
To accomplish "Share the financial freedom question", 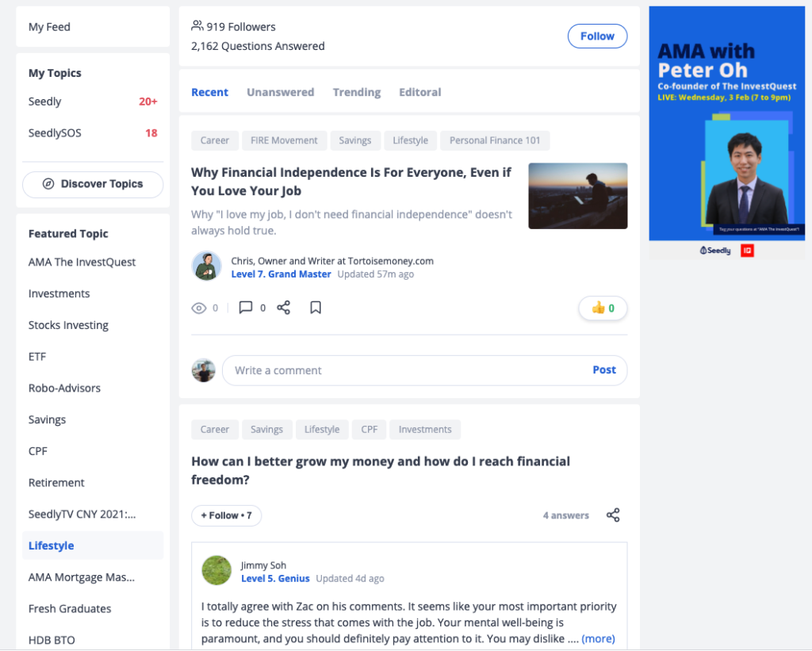I will 613,515.
